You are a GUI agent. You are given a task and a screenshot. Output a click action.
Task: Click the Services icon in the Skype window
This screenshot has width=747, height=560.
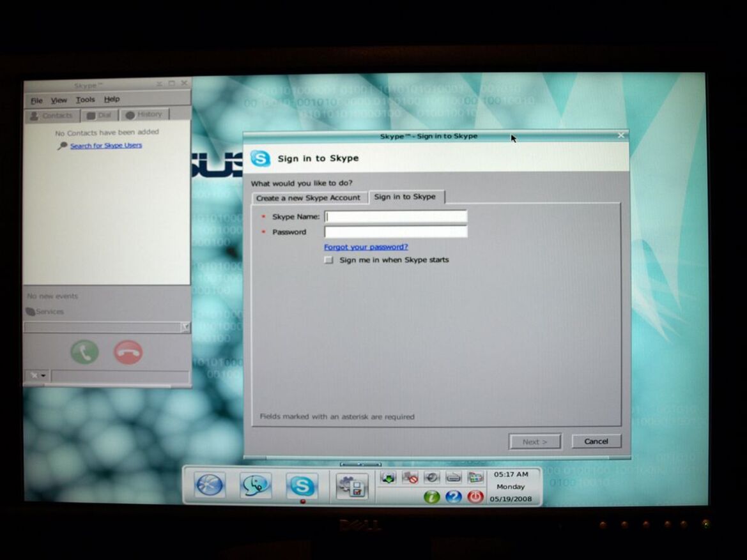point(31,312)
